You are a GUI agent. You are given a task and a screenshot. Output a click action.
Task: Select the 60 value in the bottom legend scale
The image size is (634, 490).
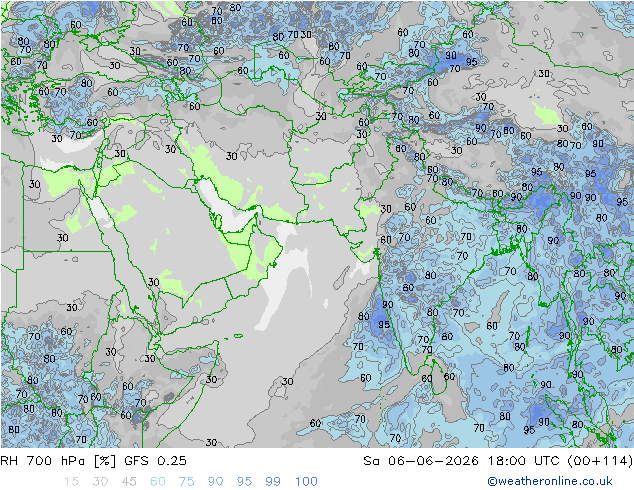pyautogui.click(x=157, y=482)
